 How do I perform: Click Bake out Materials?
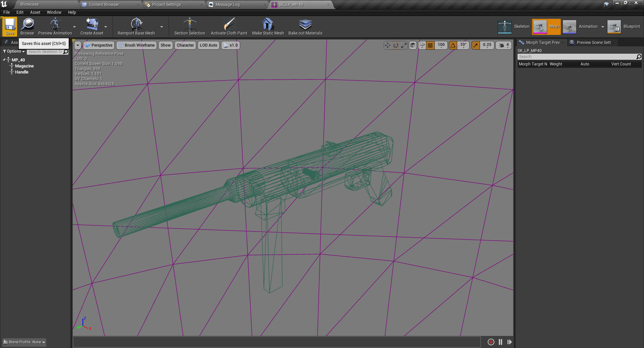tap(305, 27)
